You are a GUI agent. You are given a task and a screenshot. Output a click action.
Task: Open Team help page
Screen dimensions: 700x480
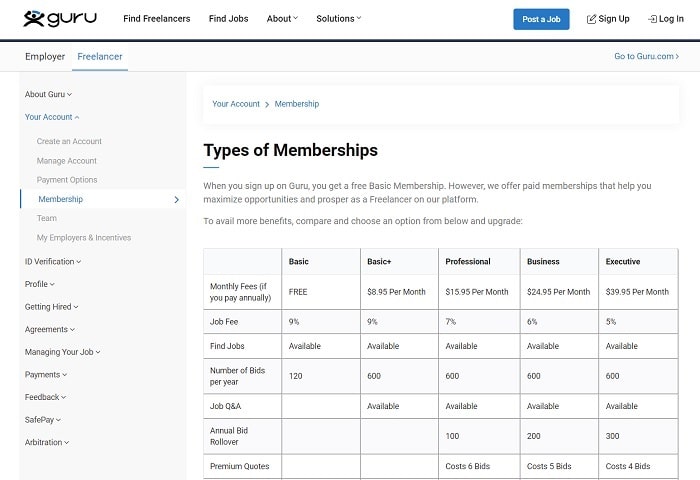pyautogui.click(x=46, y=218)
